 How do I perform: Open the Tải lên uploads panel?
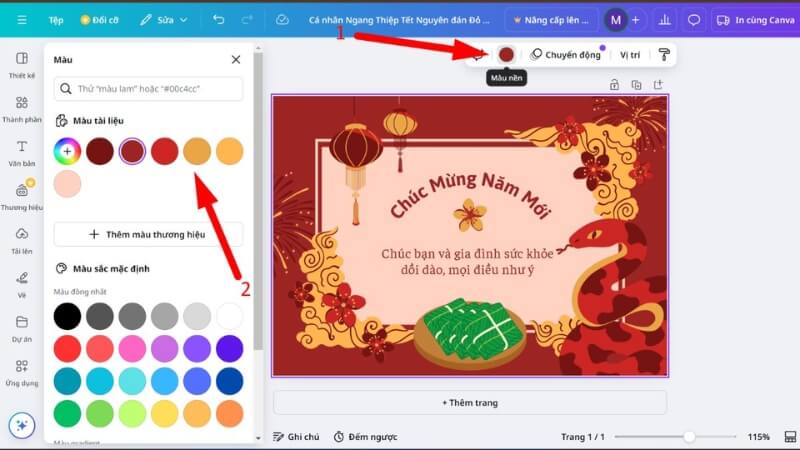pyautogui.click(x=21, y=240)
